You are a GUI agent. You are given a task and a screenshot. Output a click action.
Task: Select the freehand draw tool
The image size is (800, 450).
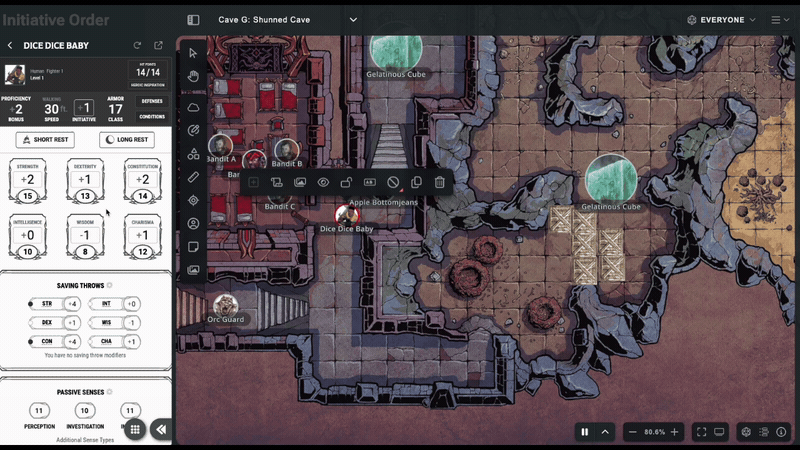193,131
